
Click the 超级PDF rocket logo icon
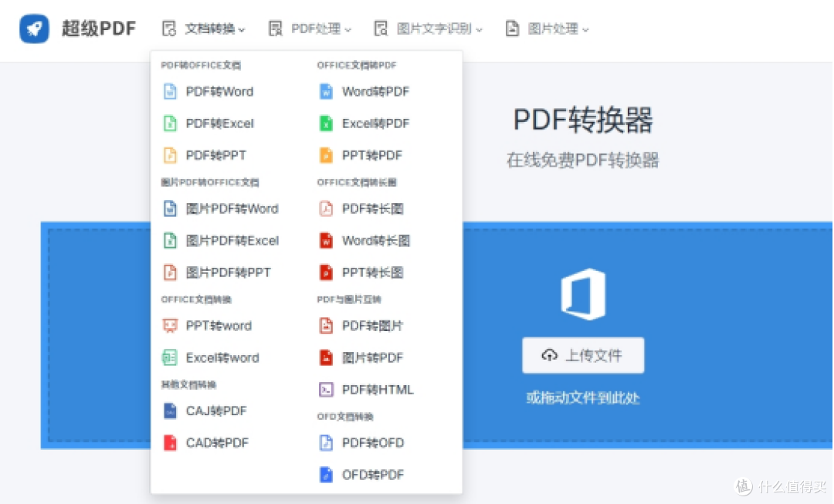point(34,29)
